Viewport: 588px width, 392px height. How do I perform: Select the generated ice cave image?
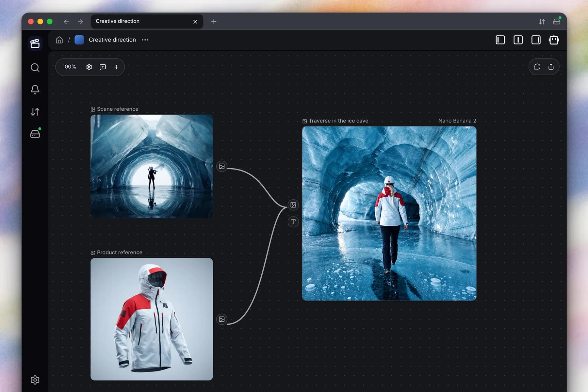click(x=389, y=213)
